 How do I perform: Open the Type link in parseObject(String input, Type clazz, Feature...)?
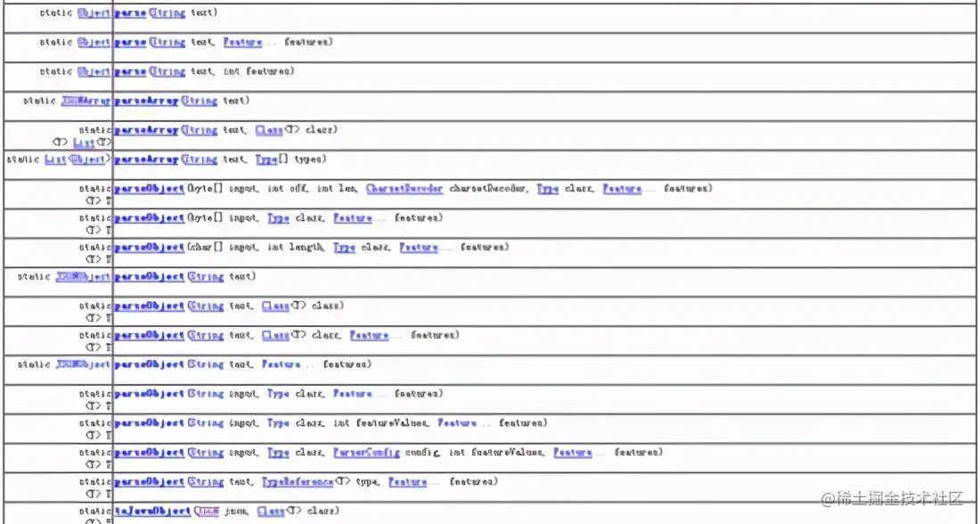[278, 394]
